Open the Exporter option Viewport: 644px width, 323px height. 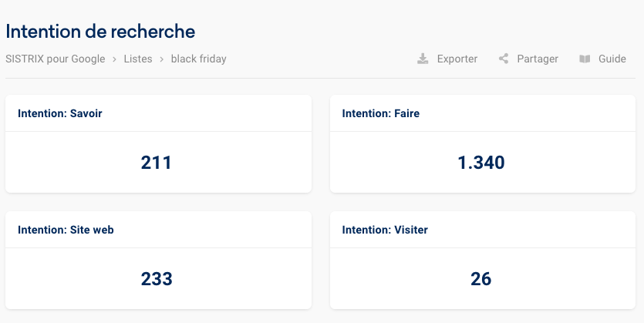[457, 59]
